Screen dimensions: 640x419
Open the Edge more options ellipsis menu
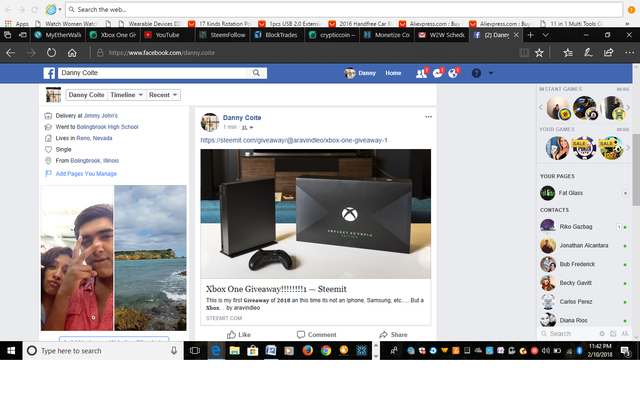[629, 53]
